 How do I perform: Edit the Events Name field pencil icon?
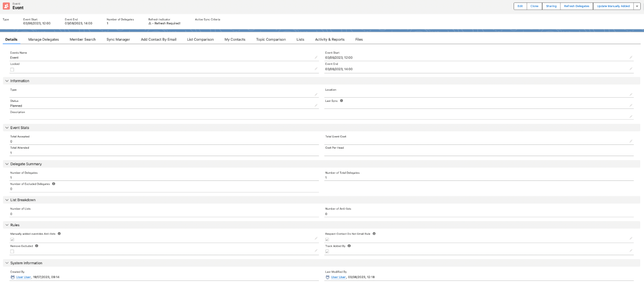pyautogui.click(x=316, y=57)
